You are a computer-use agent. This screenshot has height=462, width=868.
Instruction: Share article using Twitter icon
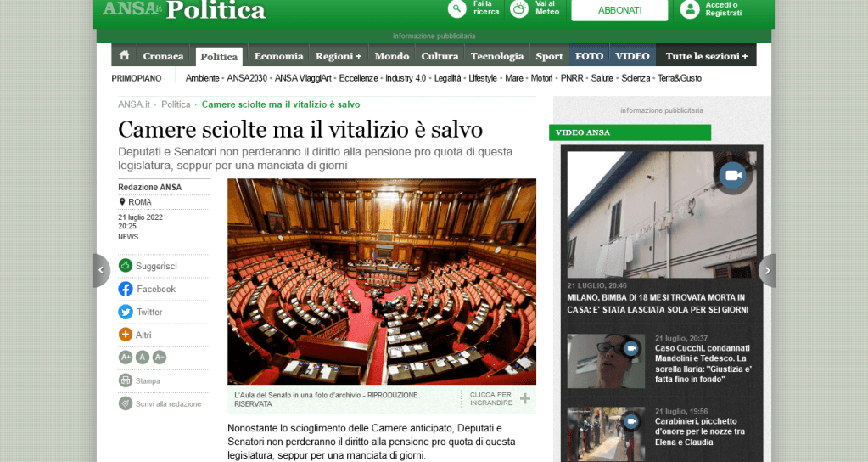126,312
